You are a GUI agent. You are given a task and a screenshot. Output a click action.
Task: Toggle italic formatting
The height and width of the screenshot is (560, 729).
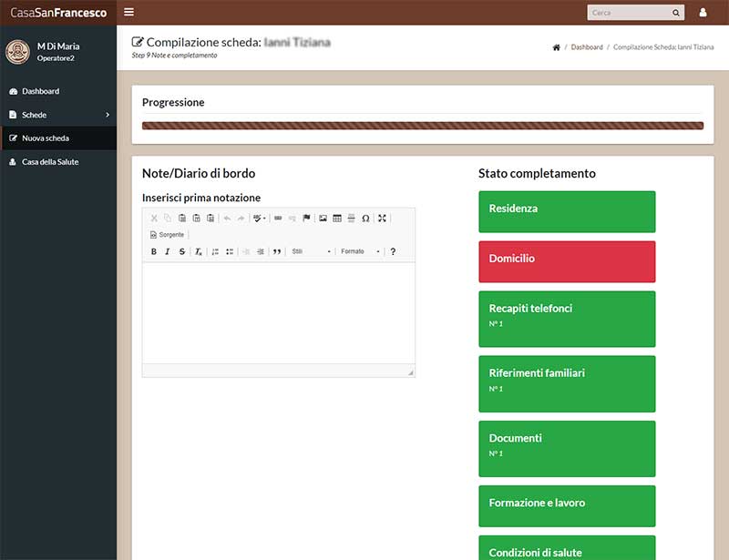(168, 251)
